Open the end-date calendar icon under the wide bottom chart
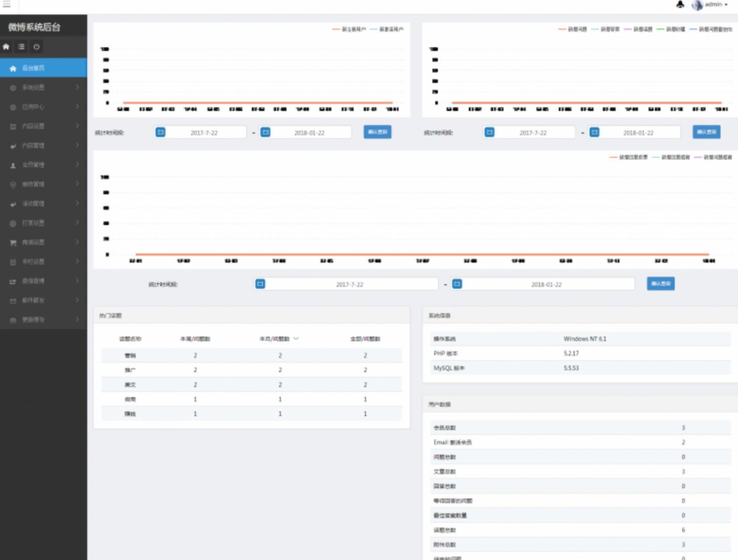Viewport: 738px width, 560px height. click(457, 284)
